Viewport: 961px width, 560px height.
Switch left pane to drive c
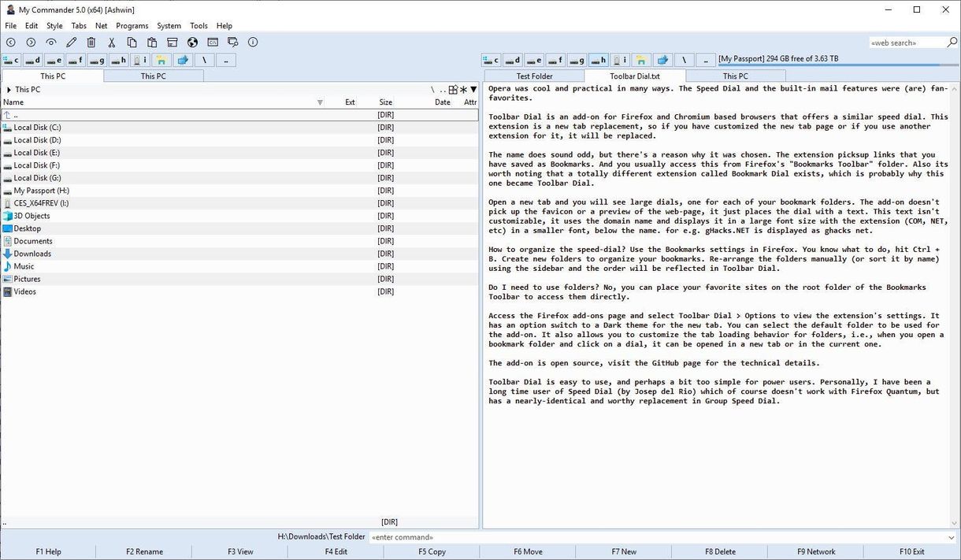tap(12, 60)
